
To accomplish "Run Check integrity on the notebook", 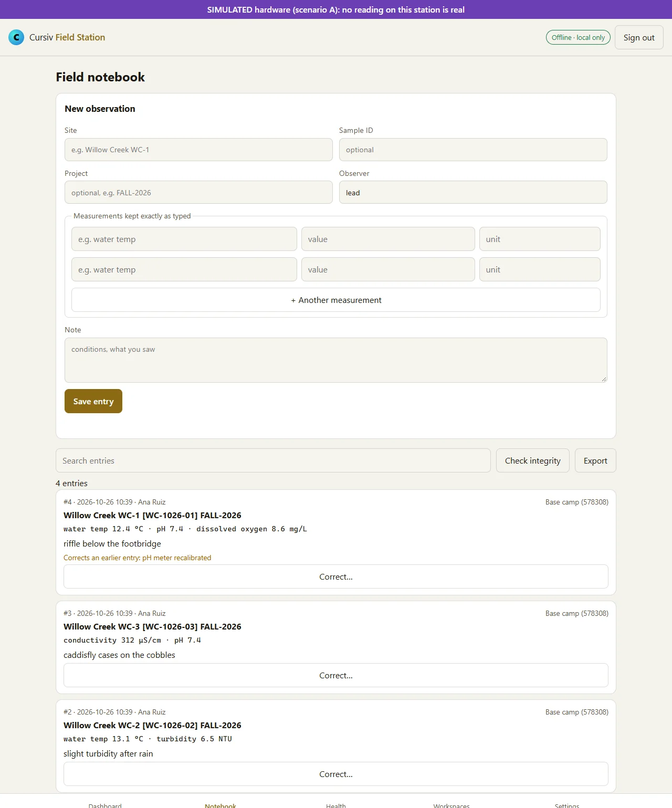I will click(x=533, y=460).
